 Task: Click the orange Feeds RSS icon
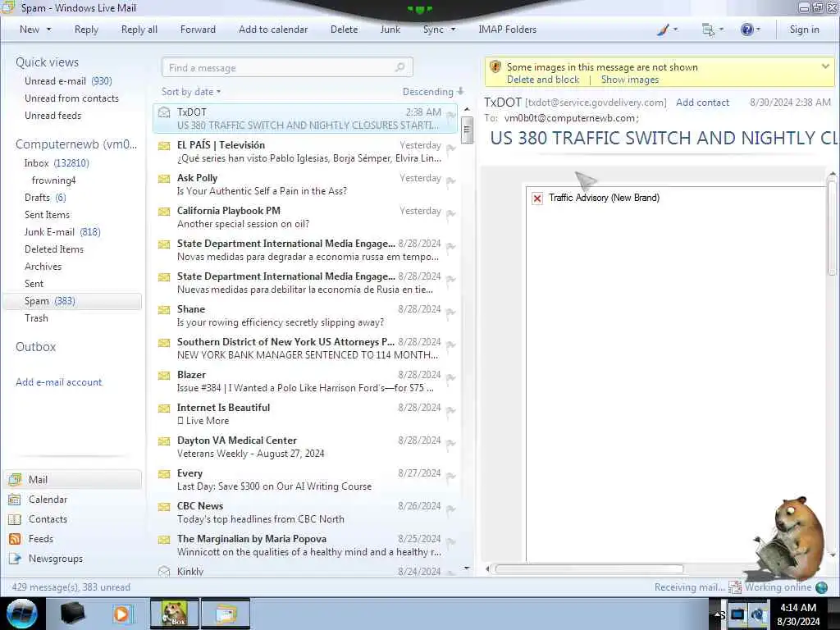pos(15,539)
